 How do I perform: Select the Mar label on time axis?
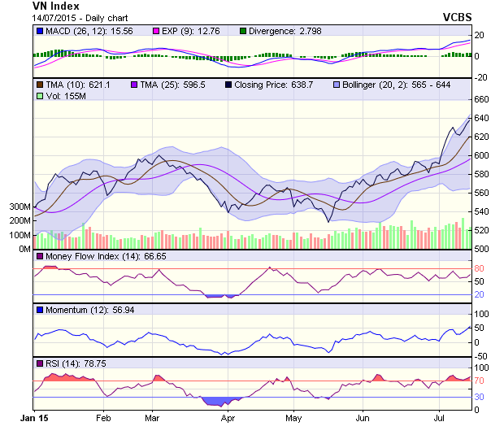152,420
